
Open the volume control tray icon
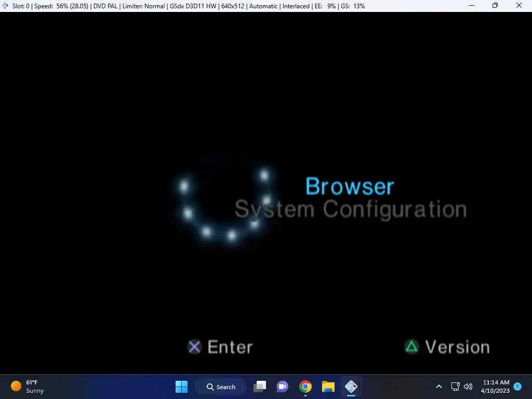[x=468, y=387]
